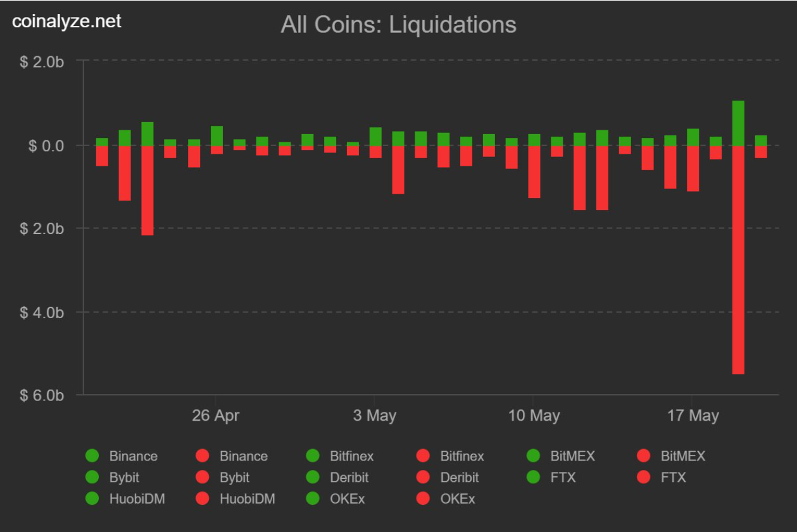Click the green Bybit legend dot
The width and height of the screenshot is (797, 532).
[x=92, y=477]
